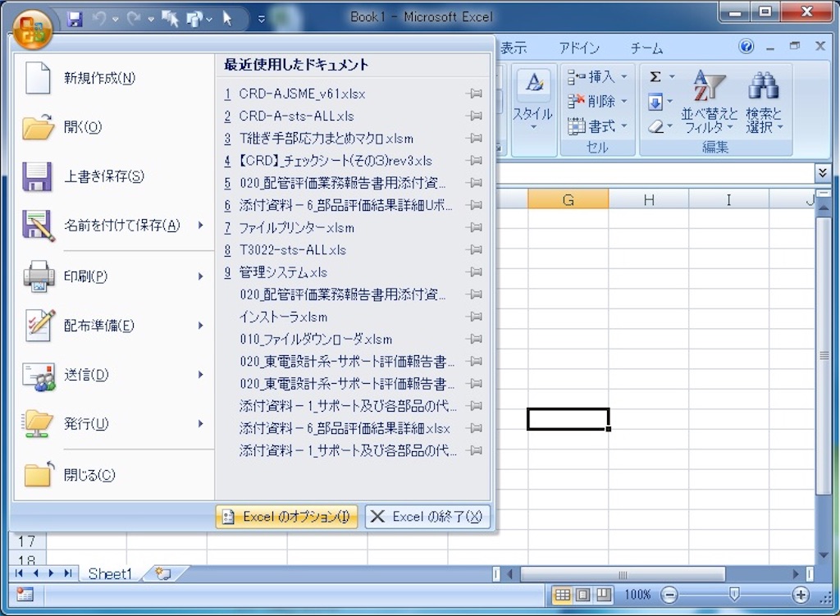The image size is (840, 616).
Task: Click the Fill down icon
Action: click(655, 102)
